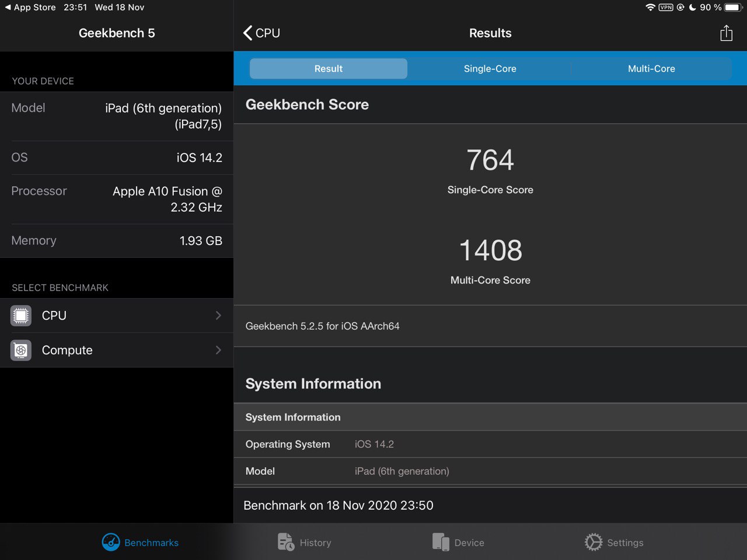Return to App Store via status bar
The height and width of the screenshot is (560, 747).
(30, 7)
